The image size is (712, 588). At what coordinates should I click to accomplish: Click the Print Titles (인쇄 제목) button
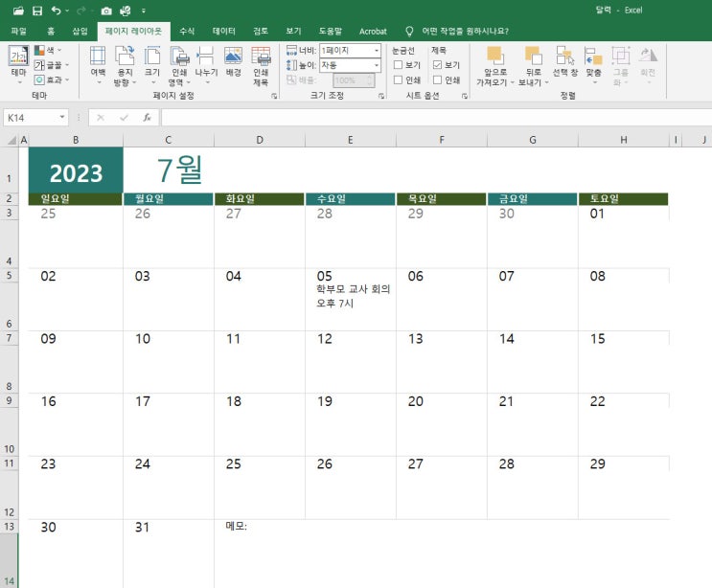click(261, 65)
